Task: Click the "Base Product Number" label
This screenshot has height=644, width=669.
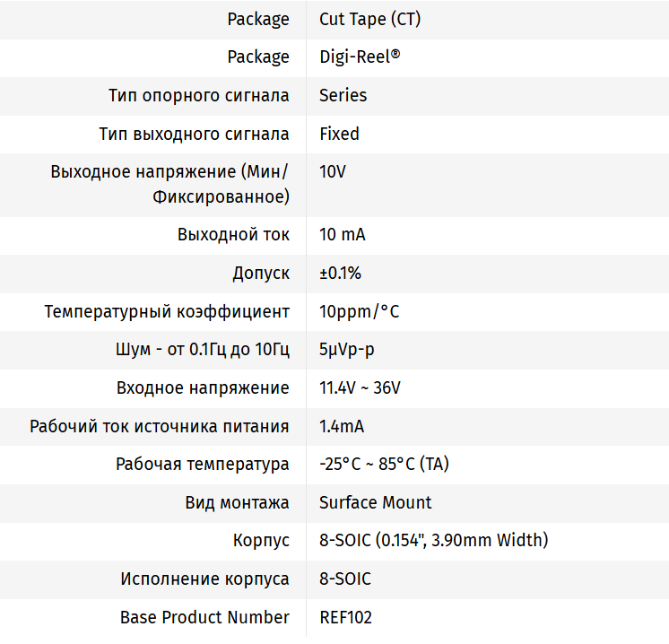Action: point(204,617)
